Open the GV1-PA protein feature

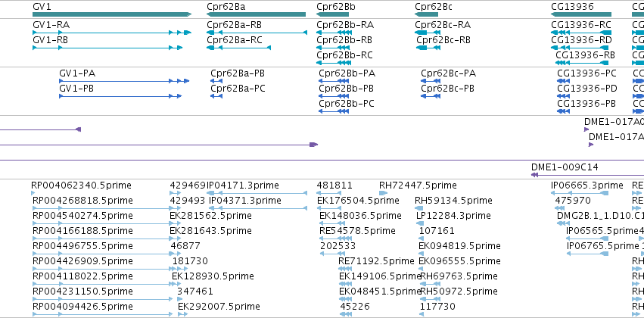tap(77, 73)
